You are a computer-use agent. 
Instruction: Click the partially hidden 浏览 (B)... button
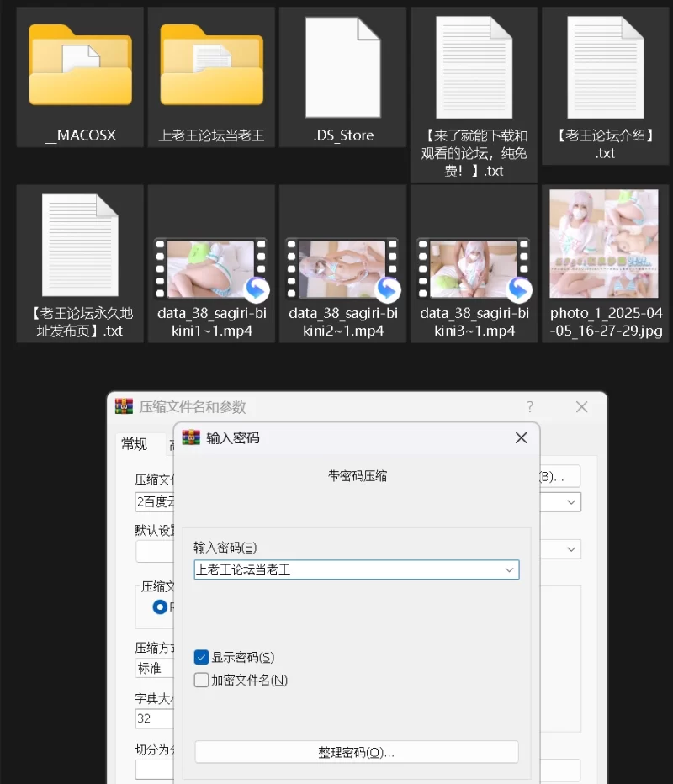click(x=559, y=476)
